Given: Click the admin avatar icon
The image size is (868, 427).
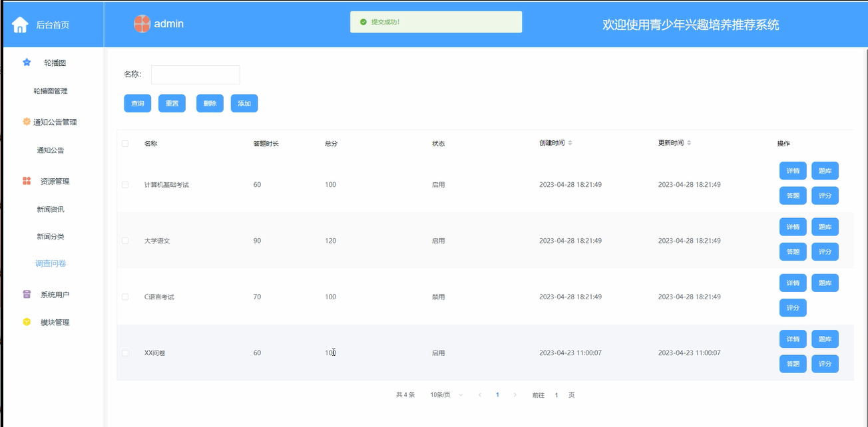Looking at the screenshot, I should point(142,24).
